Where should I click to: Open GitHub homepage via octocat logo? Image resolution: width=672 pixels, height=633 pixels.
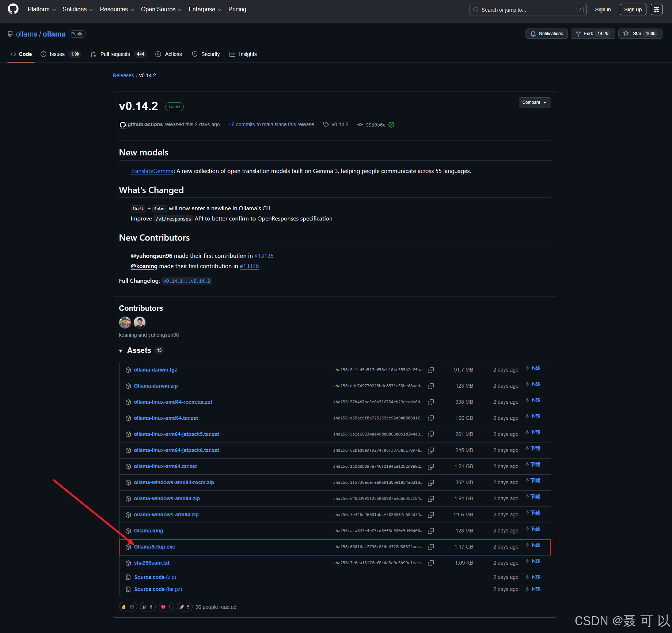[13, 9]
